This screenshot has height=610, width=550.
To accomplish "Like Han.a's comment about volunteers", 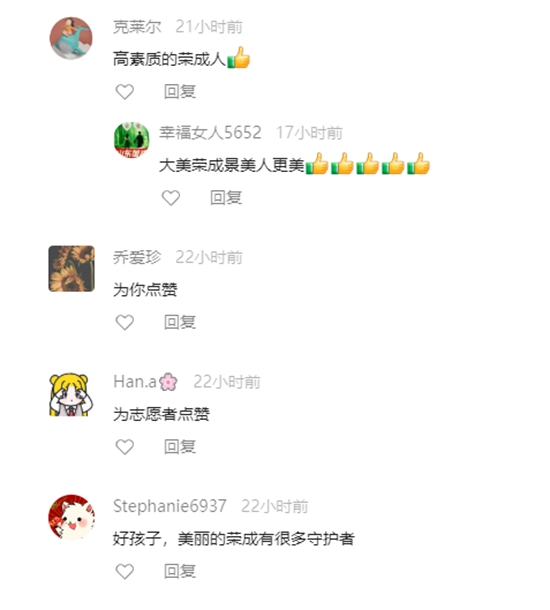I will coord(125,447).
